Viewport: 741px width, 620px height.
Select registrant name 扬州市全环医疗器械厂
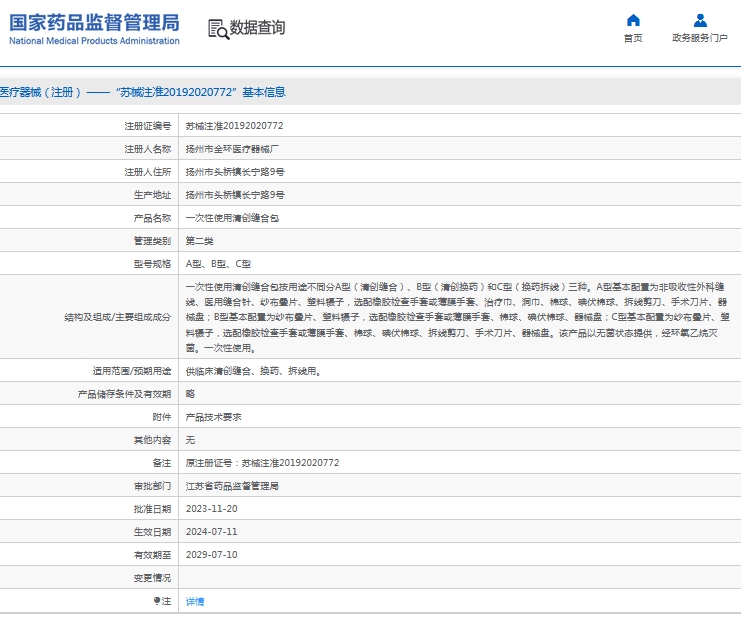click(x=232, y=149)
